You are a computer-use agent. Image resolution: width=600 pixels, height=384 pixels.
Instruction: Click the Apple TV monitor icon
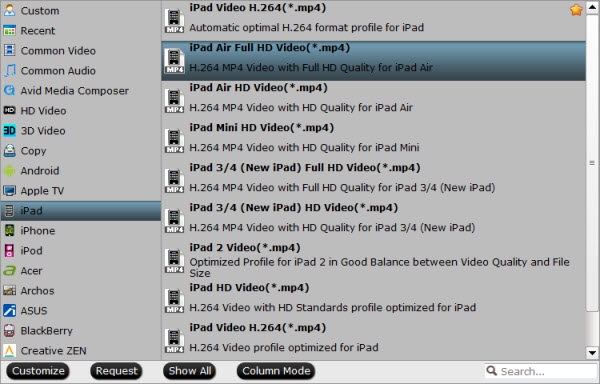[x=9, y=190]
